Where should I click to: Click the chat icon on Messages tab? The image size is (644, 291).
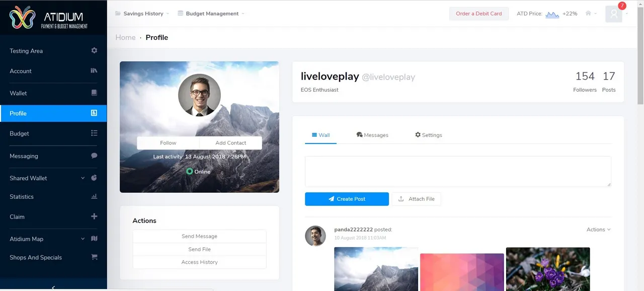pos(359,134)
